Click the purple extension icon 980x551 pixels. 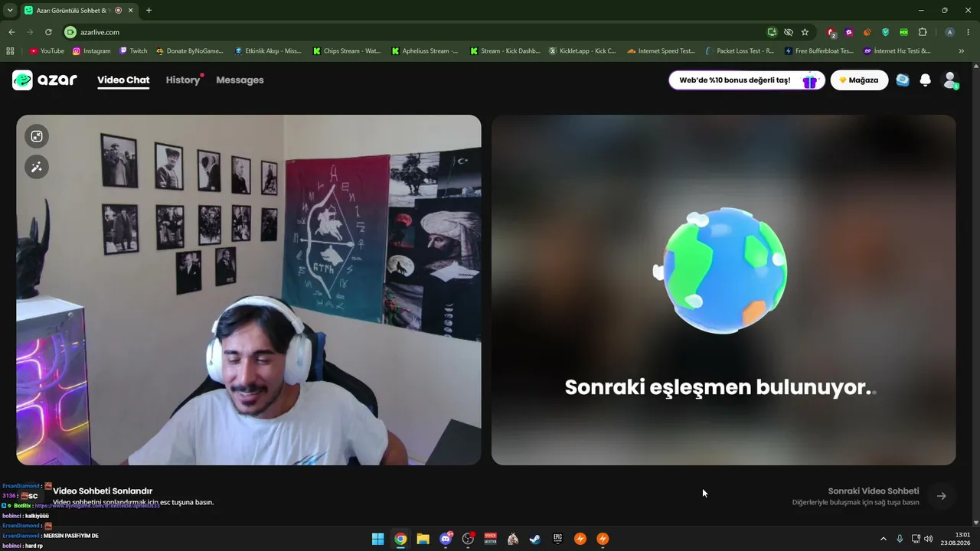coord(849,32)
